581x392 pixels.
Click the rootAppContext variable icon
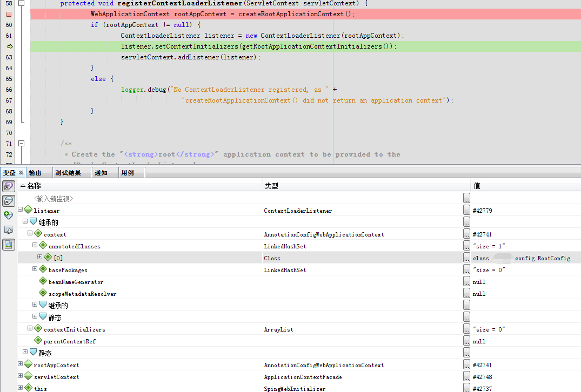(x=28, y=364)
